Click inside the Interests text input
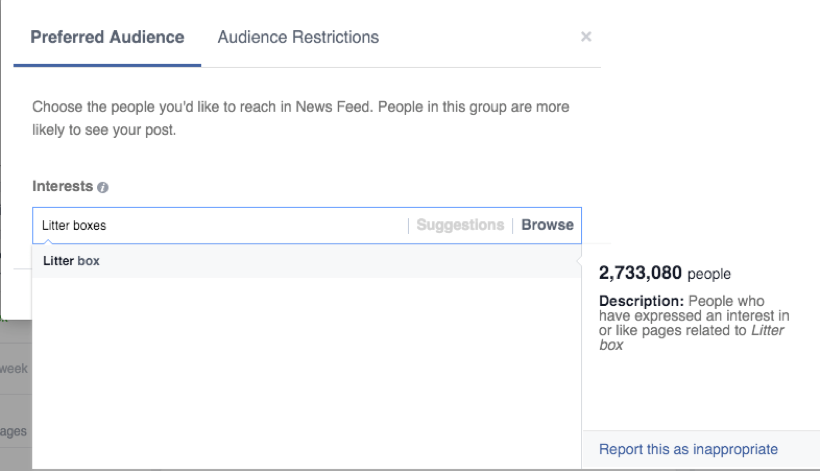This screenshot has height=471, width=820. coord(220,225)
